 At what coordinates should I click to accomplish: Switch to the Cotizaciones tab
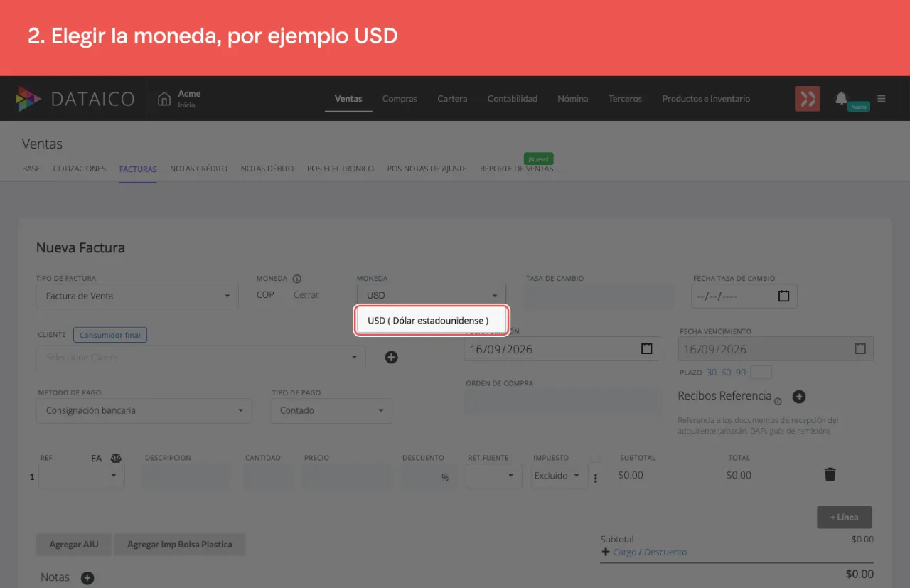click(80, 169)
